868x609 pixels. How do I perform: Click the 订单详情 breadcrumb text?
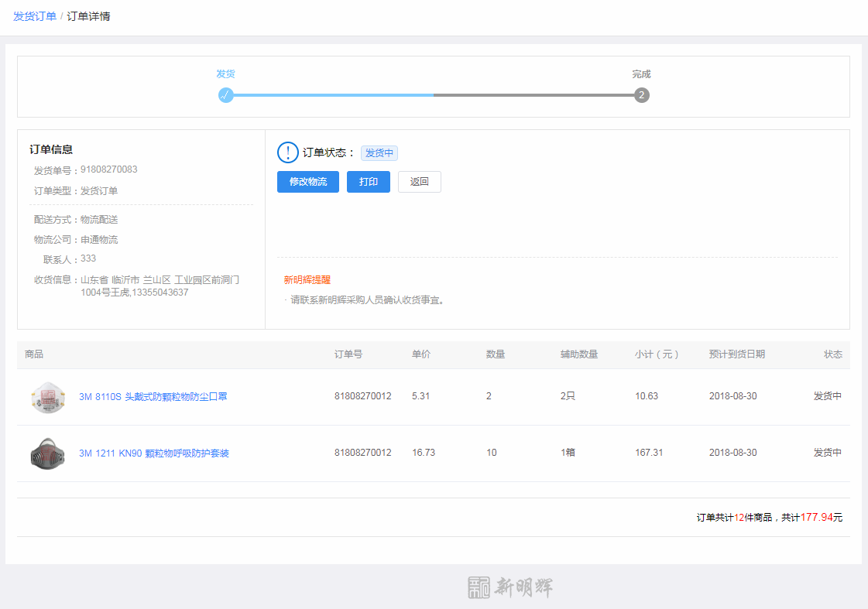88,16
